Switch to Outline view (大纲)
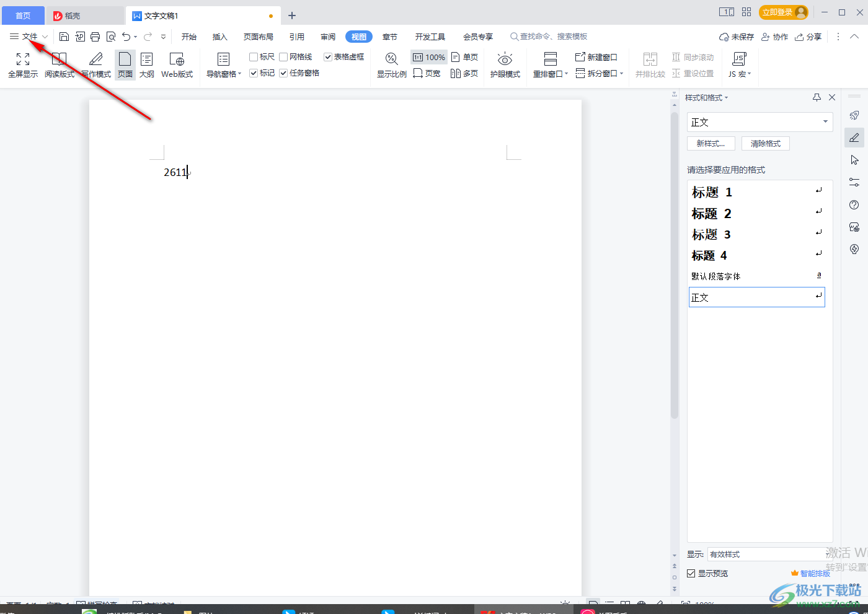 point(147,65)
